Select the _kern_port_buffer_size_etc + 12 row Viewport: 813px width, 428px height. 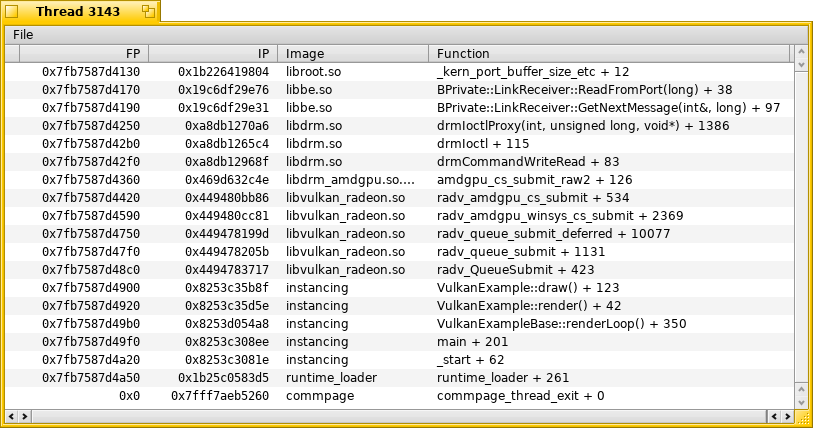[x=399, y=72]
